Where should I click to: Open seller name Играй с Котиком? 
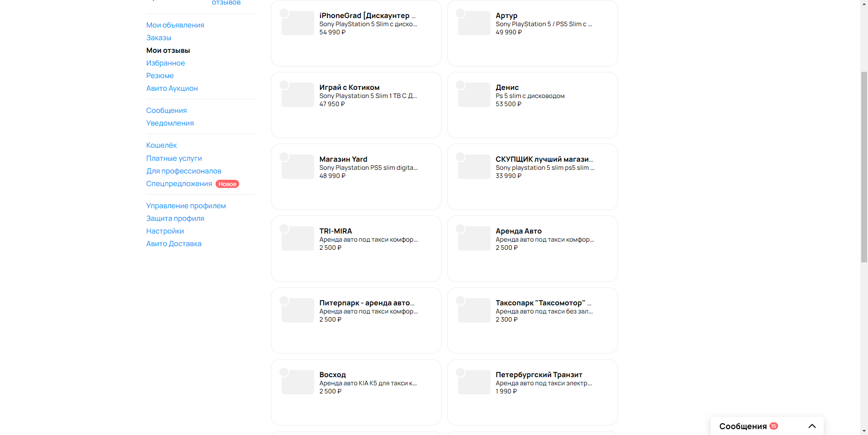349,88
